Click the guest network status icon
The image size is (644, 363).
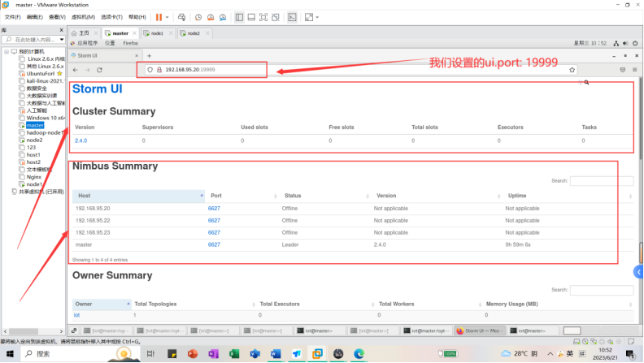click(x=616, y=43)
